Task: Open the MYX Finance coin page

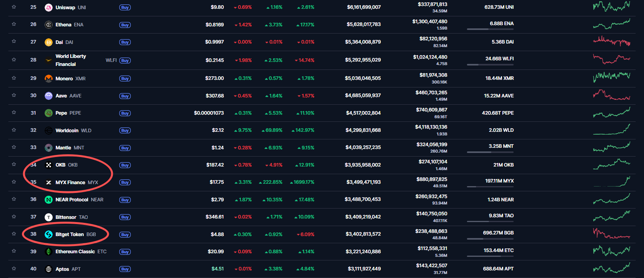Action: [70, 183]
